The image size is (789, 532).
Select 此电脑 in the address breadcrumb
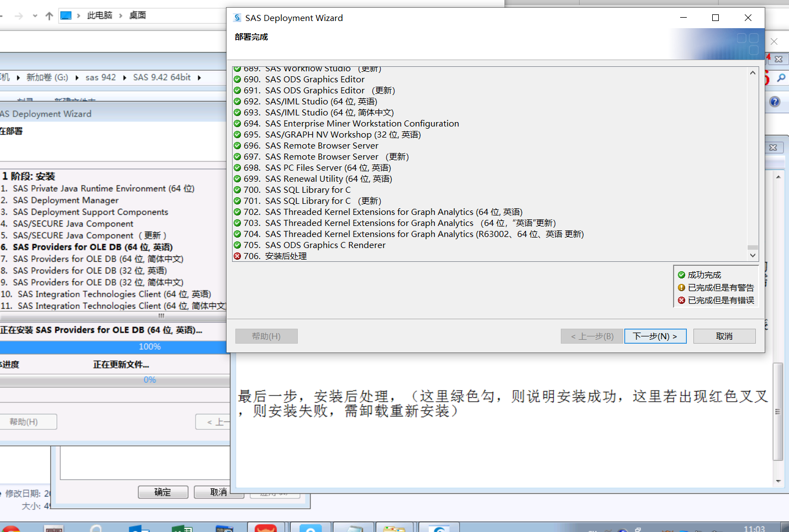pos(99,15)
